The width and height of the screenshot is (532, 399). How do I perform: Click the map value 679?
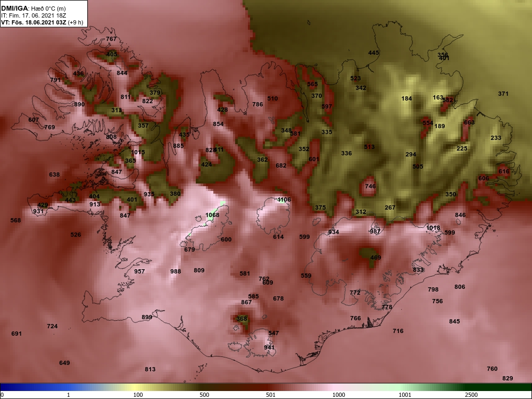pyautogui.click(x=189, y=250)
